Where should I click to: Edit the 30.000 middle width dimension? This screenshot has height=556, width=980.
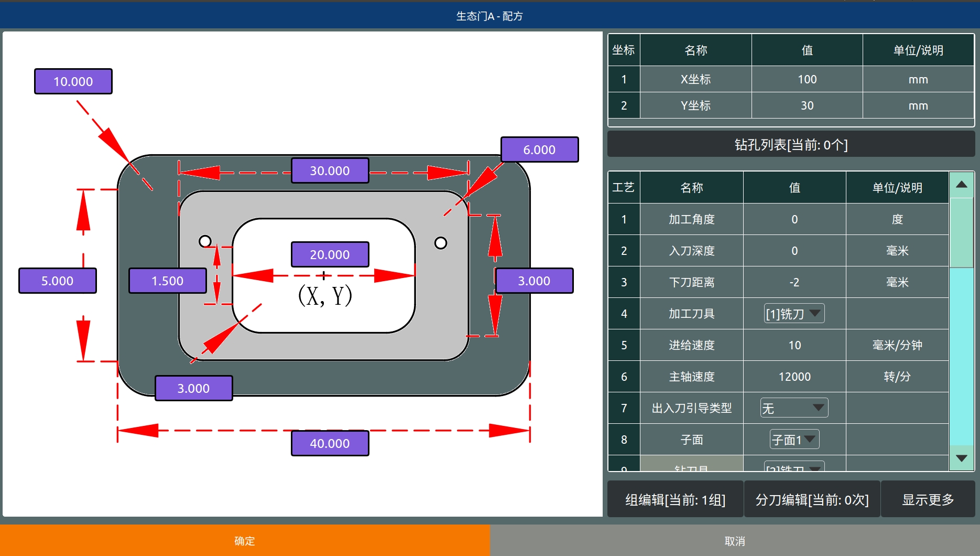[x=330, y=170]
